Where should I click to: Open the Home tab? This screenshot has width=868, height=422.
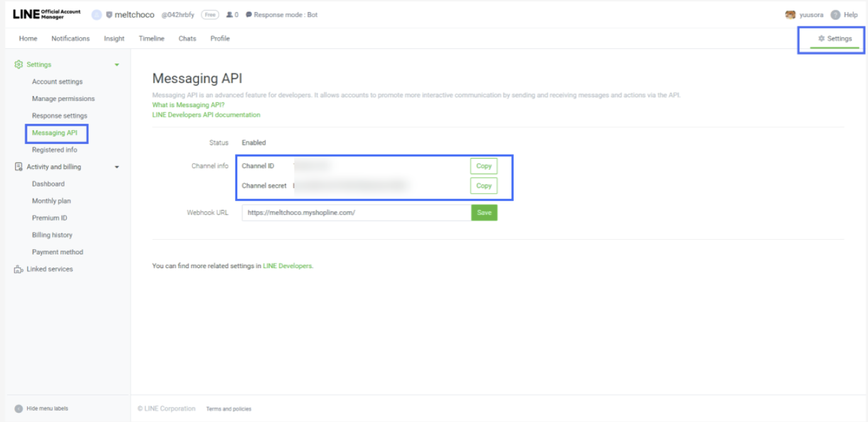[x=28, y=38]
